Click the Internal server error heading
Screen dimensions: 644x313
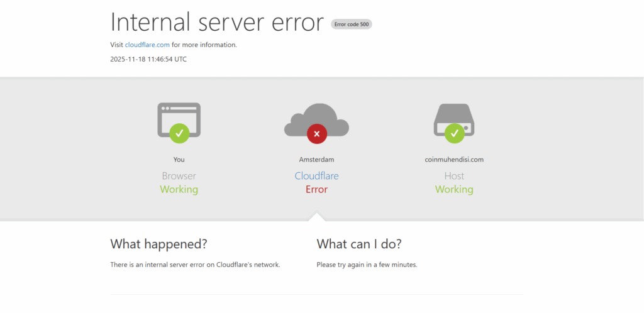coord(217,22)
